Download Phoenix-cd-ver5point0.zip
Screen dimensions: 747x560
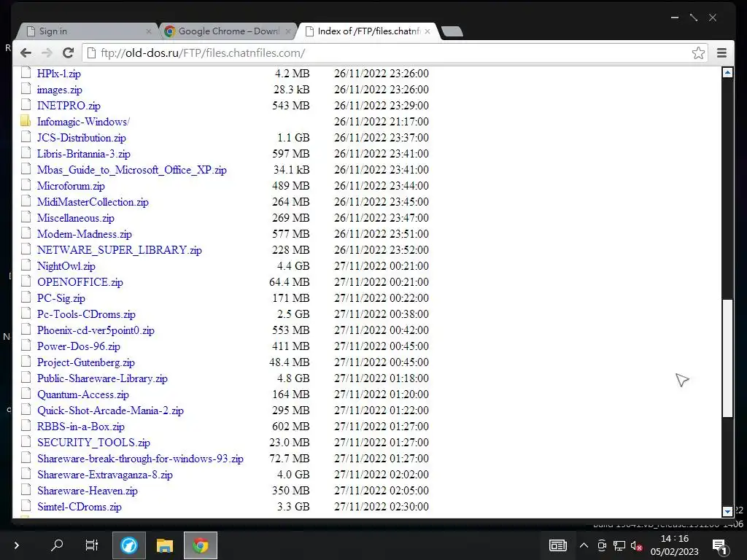(x=96, y=330)
